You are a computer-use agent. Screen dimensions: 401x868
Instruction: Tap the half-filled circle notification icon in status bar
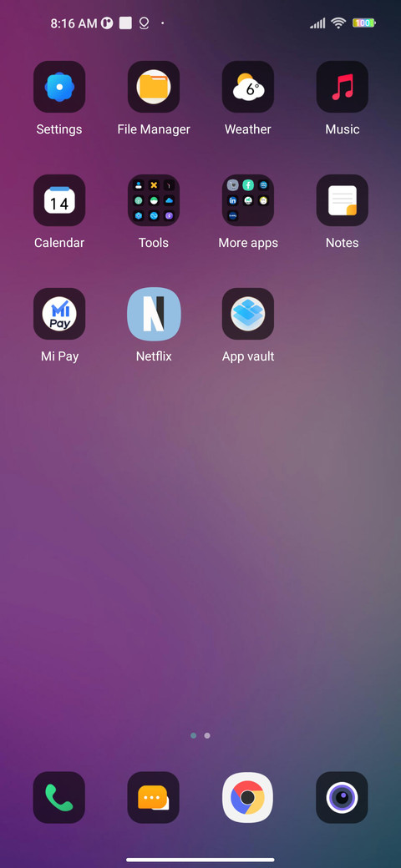[107, 23]
